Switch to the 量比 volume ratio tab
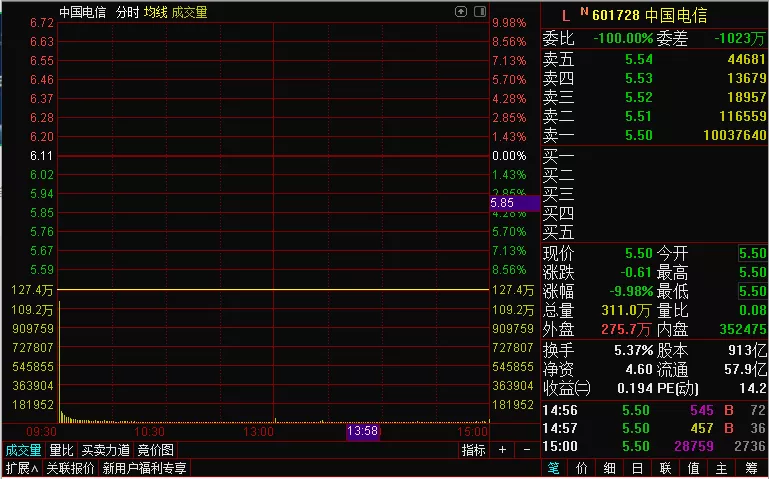 coord(62,450)
